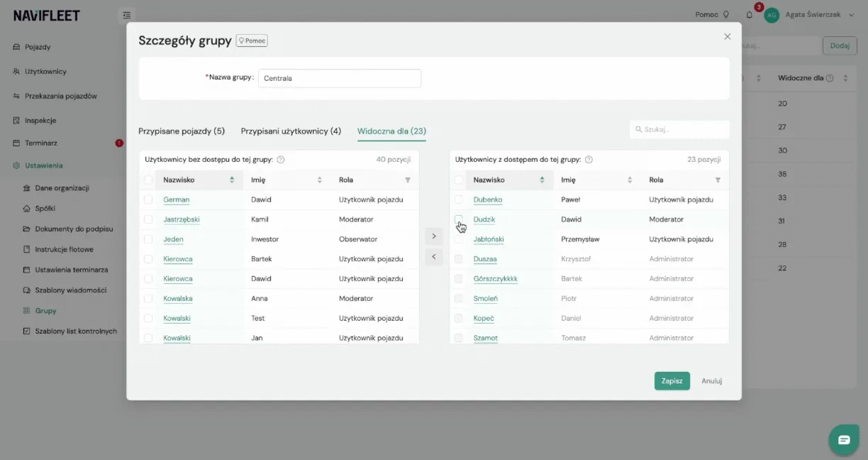Image resolution: width=868 pixels, height=460 pixels.
Task: Select all users in the left table header checkbox
Action: pyautogui.click(x=148, y=180)
